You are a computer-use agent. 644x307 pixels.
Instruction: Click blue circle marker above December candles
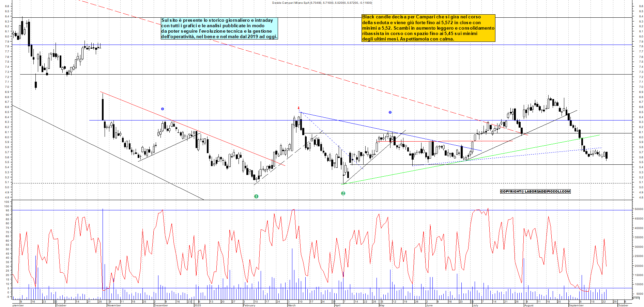coord(163,109)
